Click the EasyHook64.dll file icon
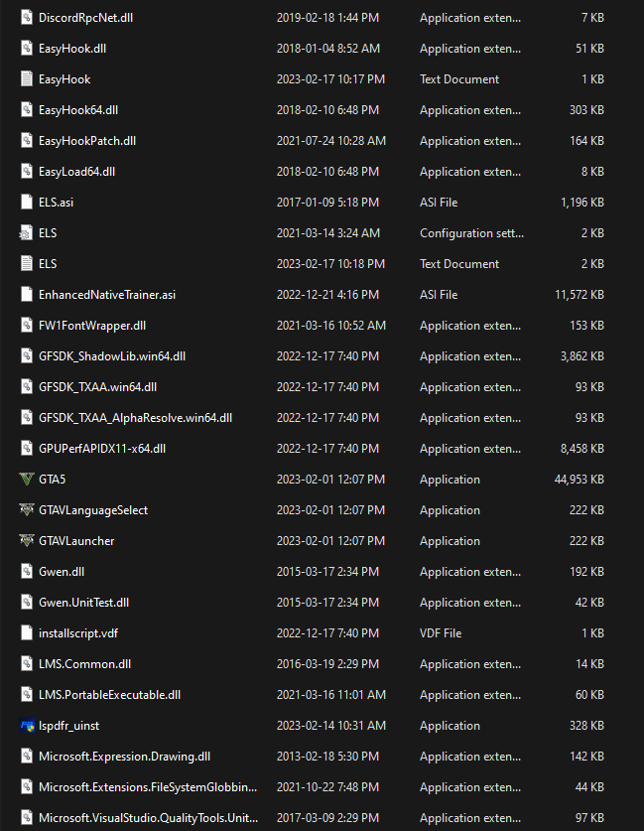 pyautogui.click(x=27, y=109)
